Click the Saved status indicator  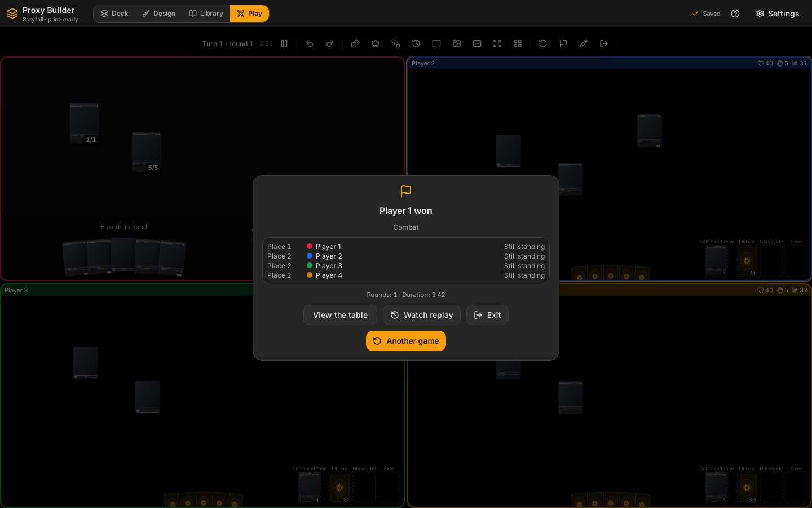(x=706, y=14)
